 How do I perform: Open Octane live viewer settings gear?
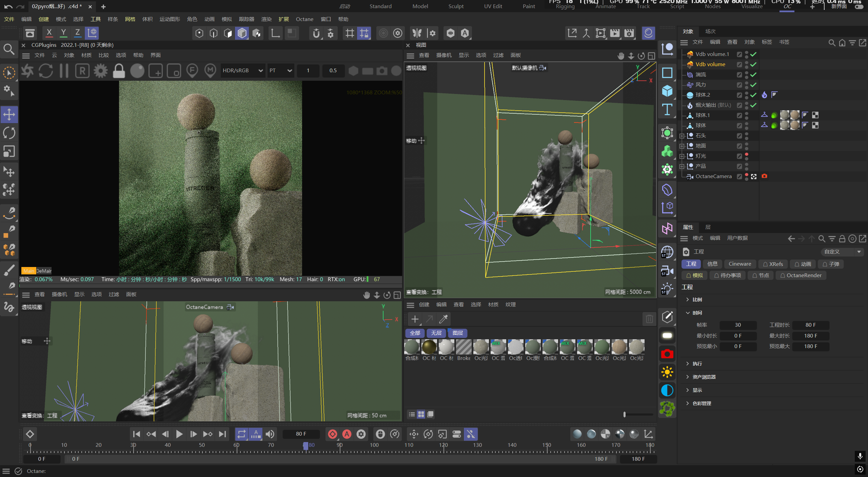[100, 71]
